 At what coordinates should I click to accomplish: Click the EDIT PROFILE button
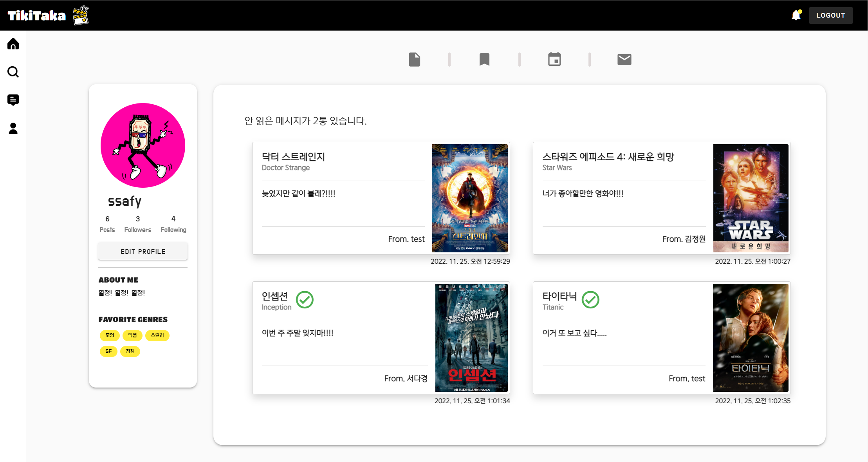pos(143,252)
